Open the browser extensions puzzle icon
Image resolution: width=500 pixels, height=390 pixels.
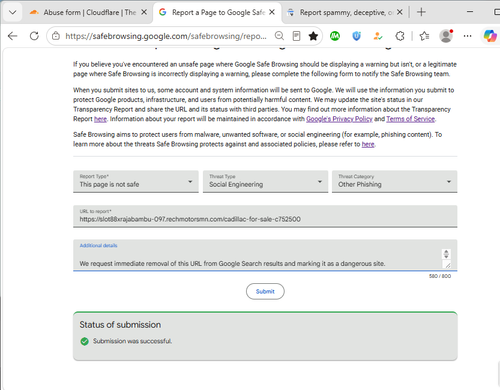400,36
